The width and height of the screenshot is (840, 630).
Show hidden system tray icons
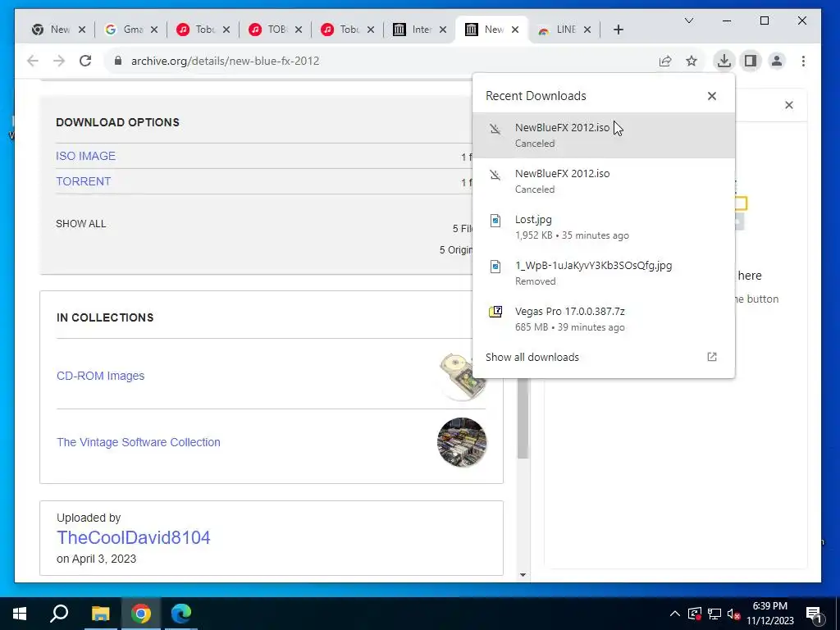pyautogui.click(x=675, y=614)
